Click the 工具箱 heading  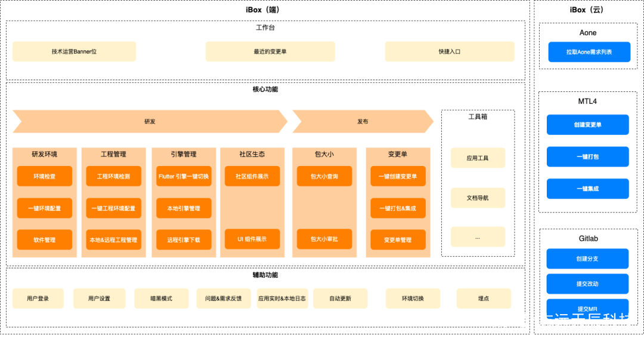point(478,117)
